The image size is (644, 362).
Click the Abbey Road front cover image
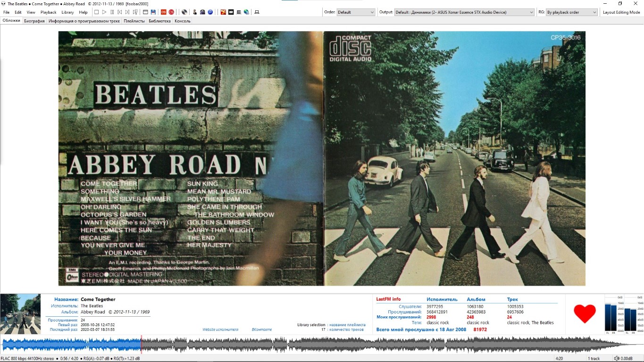coord(454,158)
